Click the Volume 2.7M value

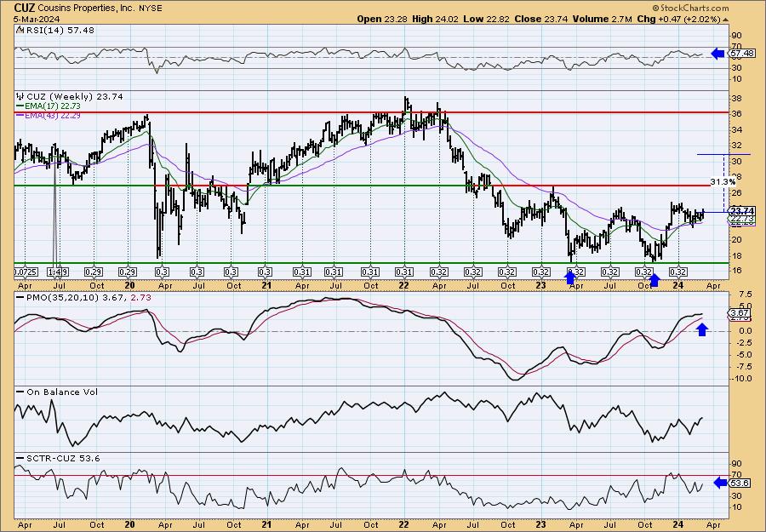603,19
